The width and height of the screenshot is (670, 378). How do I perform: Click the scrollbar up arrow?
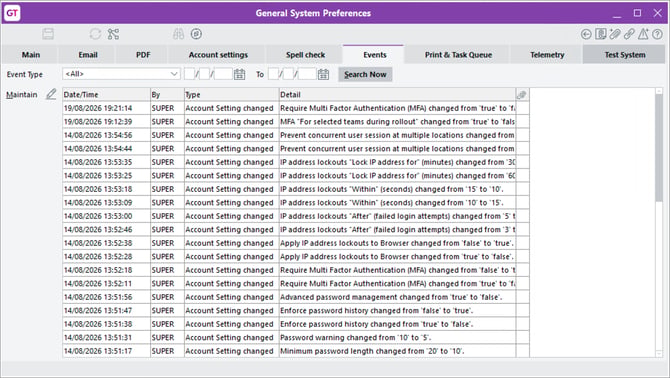tap(659, 91)
